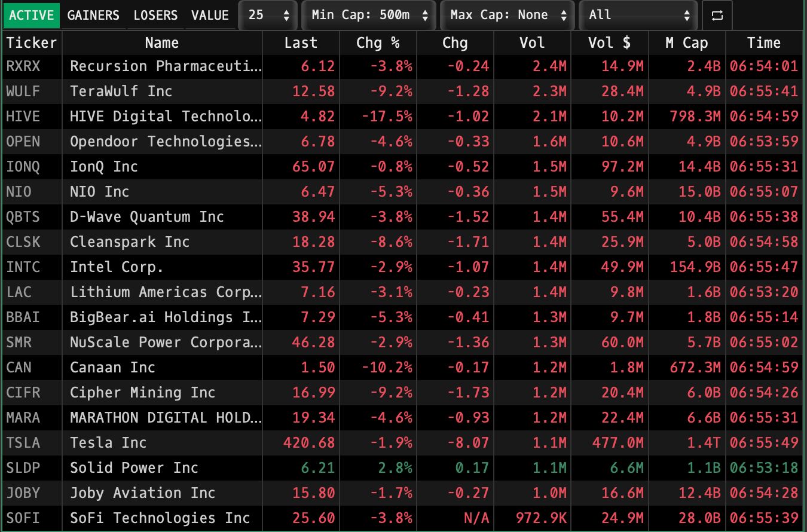This screenshot has width=807, height=532.
Task: Select Intel Corp. name cell
Action: point(162,267)
